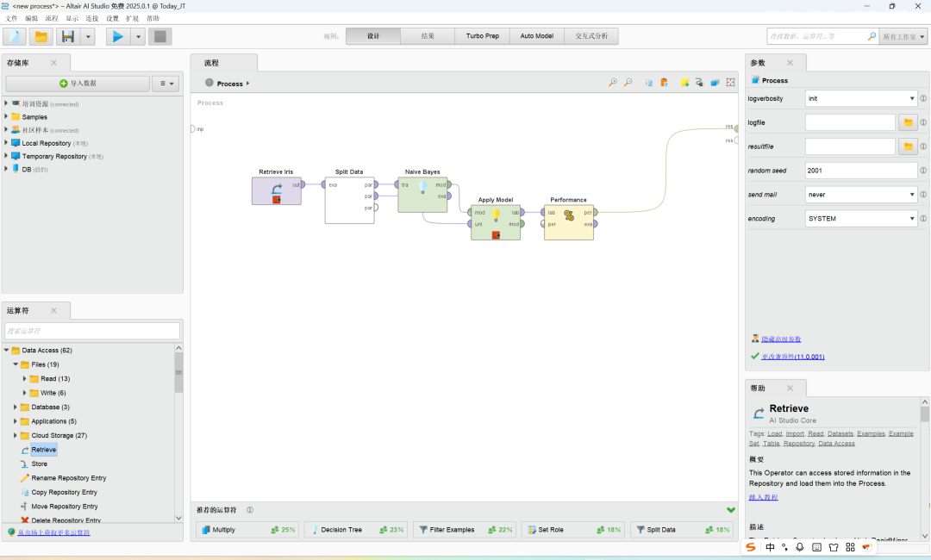Expand the Database (3) folder
The image size is (931, 560).
coord(15,407)
